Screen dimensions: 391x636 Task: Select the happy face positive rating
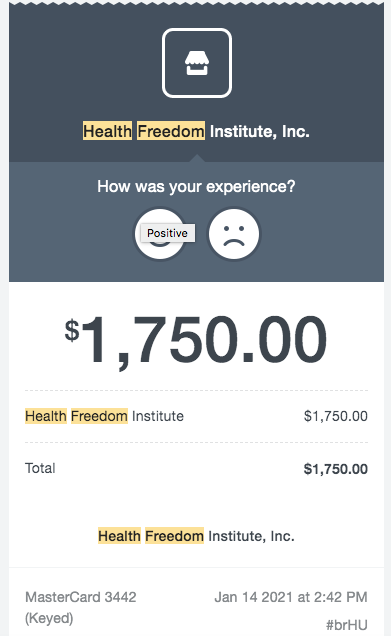(160, 234)
